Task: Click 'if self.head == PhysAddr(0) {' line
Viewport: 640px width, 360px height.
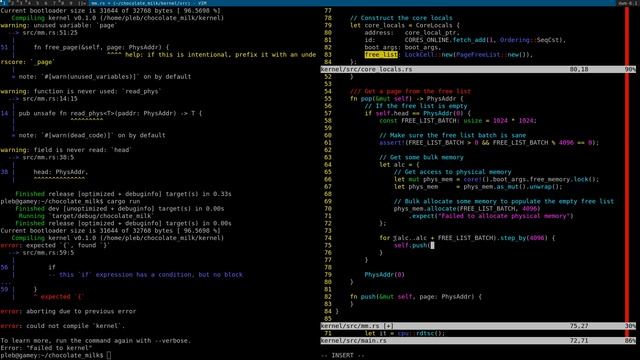Action: (x=418, y=113)
